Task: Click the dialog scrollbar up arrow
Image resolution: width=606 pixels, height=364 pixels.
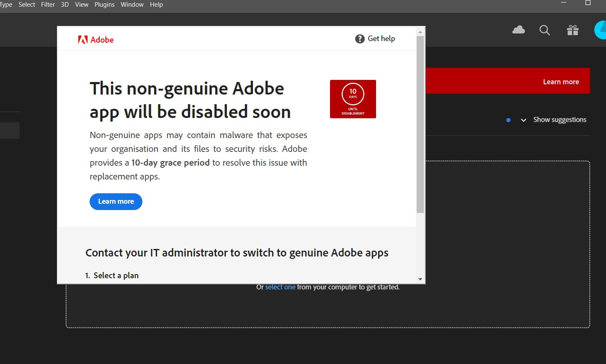Action: tap(420, 32)
